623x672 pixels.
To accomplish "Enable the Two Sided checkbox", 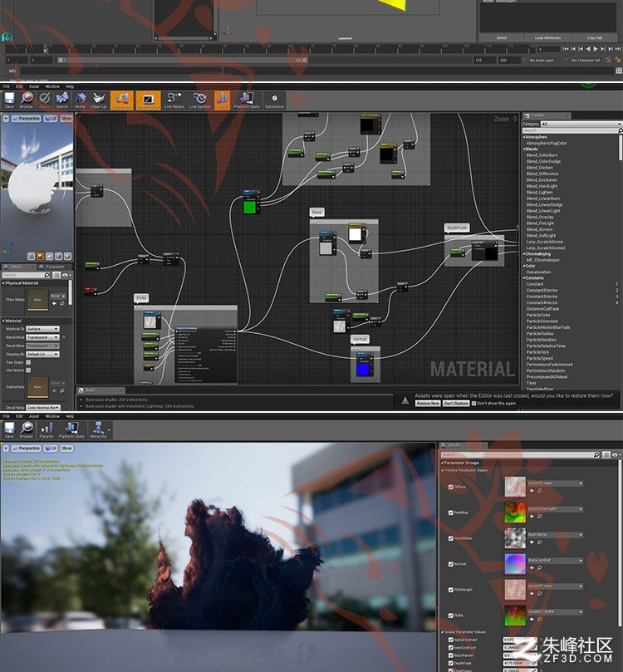I will pos(28,362).
